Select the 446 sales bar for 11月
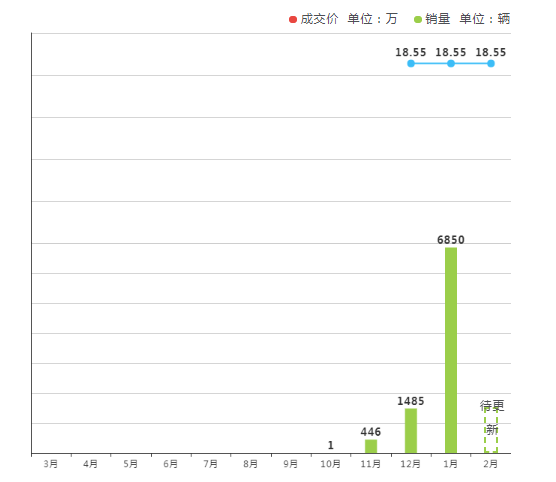 [371, 446]
